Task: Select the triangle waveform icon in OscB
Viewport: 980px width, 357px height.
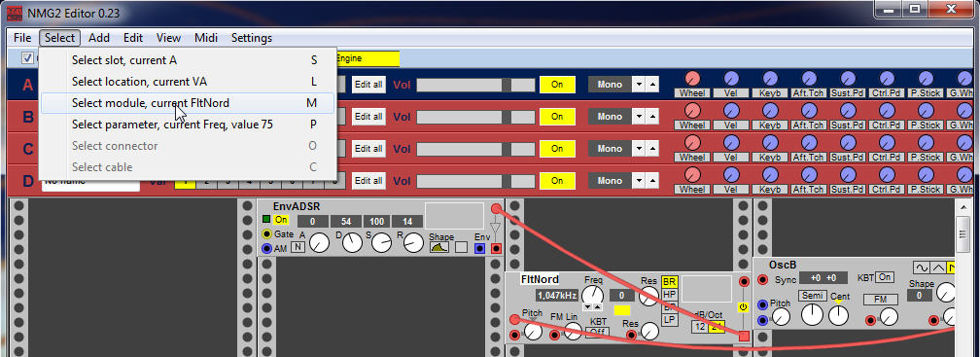Action: [x=938, y=267]
